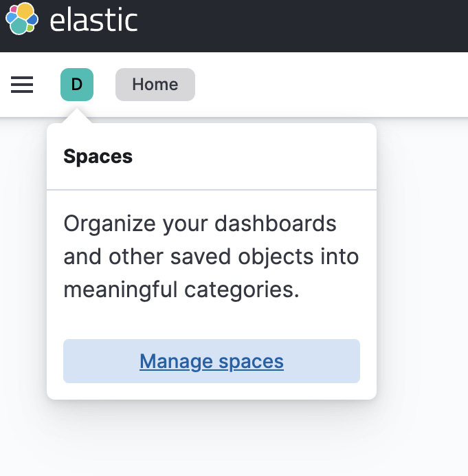Viewport: 468px width, 476px height.
Task: Toggle the Spaces selector popover closed
Action: 77,85
